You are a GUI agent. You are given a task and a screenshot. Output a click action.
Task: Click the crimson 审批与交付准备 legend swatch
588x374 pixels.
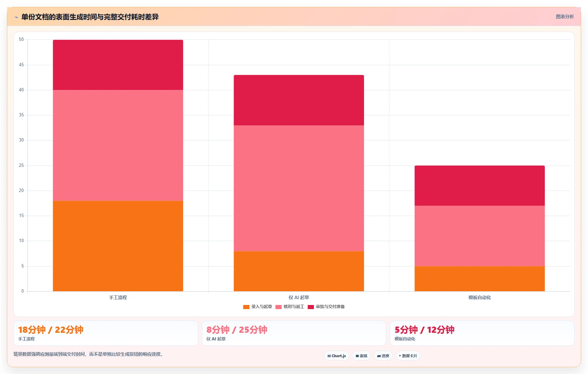click(x=310, y=307)
